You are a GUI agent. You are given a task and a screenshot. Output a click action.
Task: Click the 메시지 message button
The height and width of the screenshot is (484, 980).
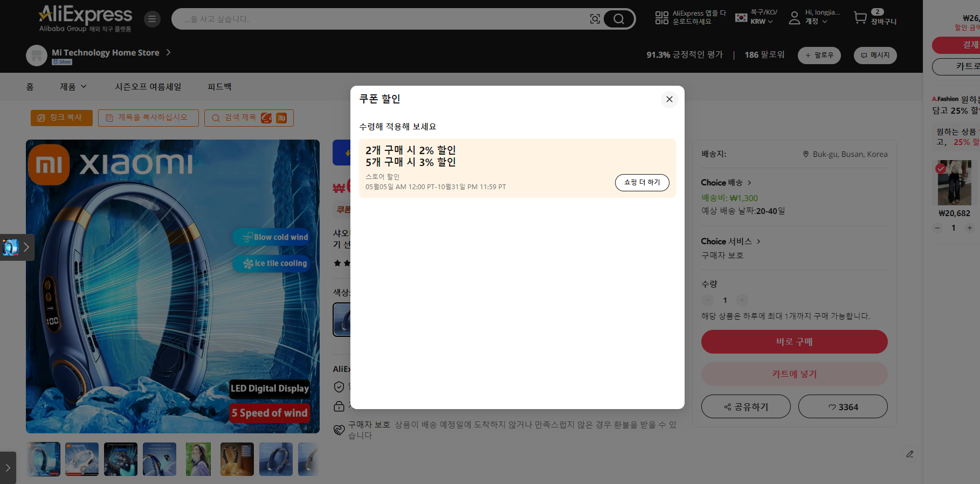point(875,56)
